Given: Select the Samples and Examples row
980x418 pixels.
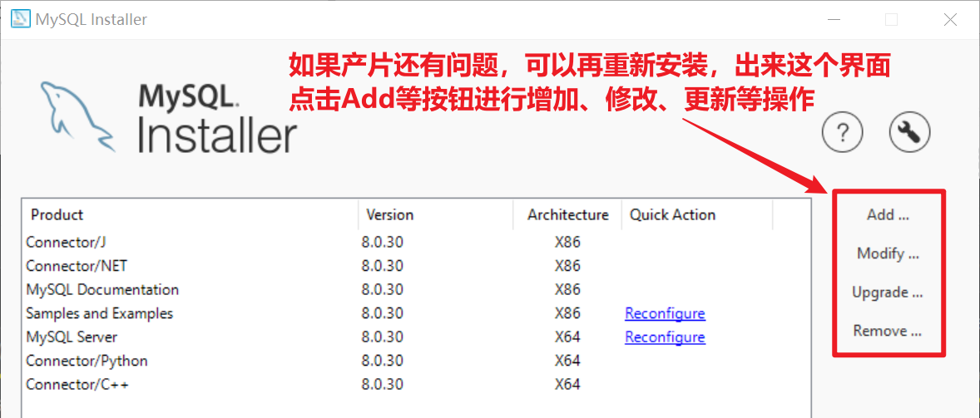Looking at the screenshot, I should [416, 313].
